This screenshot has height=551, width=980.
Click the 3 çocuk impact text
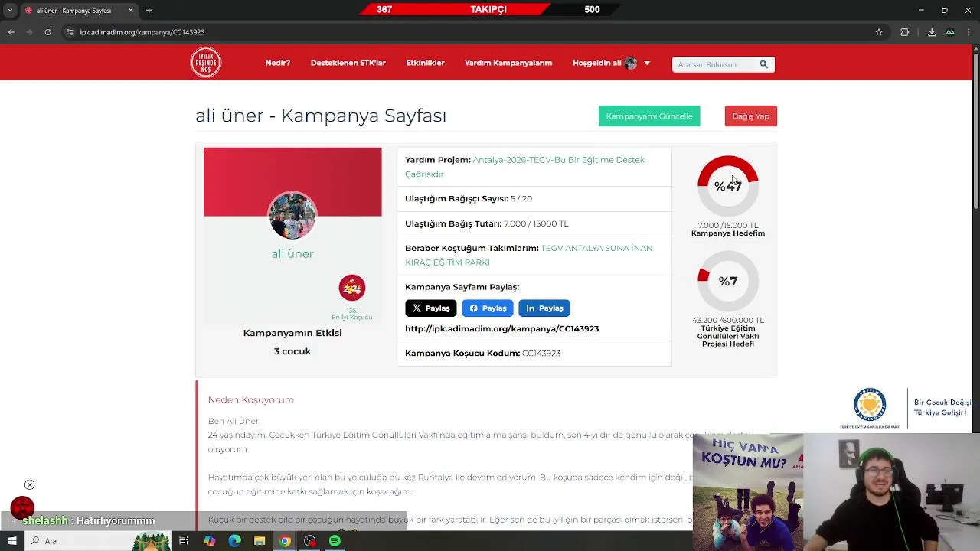tap(292, 351)
